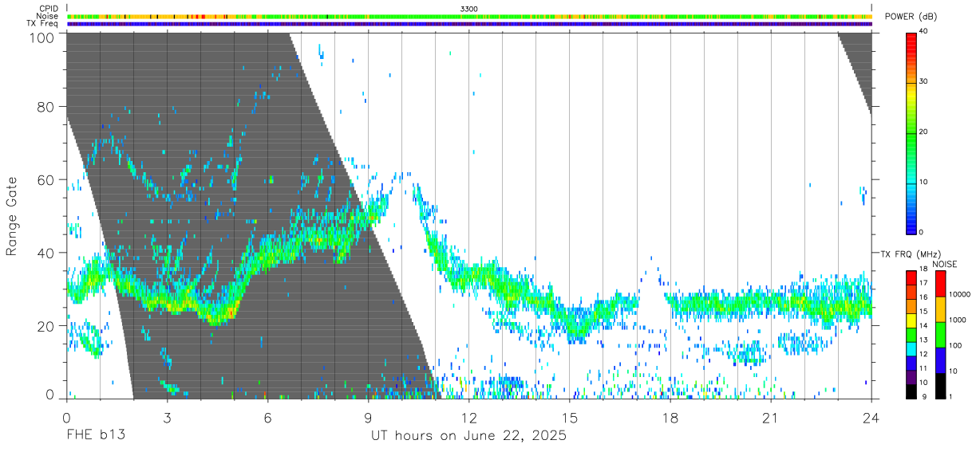The image size is (980, 452).
Task: Click the 40 tick on POWER scale
Action: (x=924, y=31)
